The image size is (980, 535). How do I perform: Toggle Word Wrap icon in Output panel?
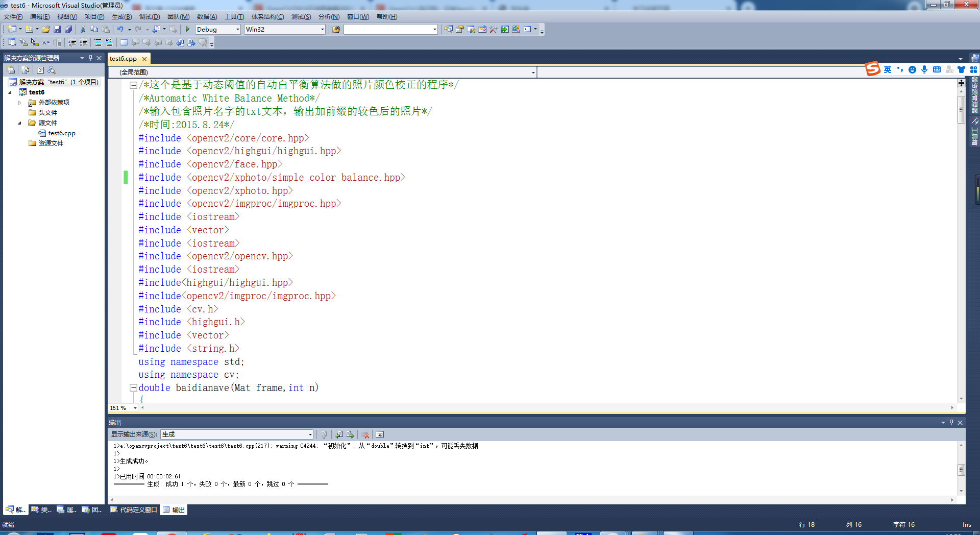(x=380, y=434)
